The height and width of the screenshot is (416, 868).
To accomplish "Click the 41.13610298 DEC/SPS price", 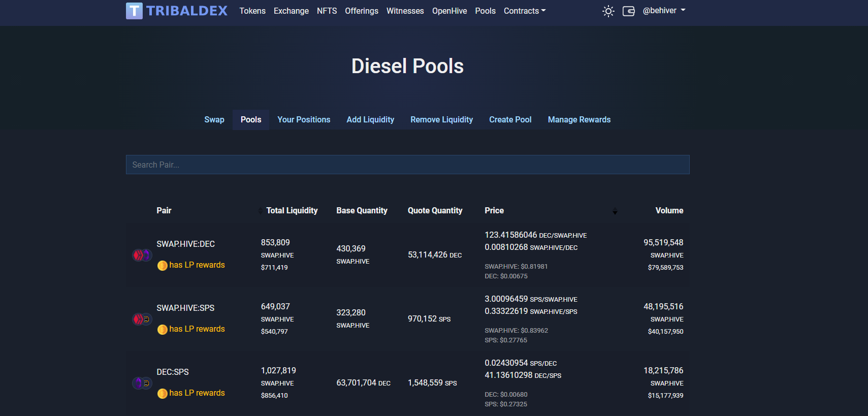I will (523, 375).
